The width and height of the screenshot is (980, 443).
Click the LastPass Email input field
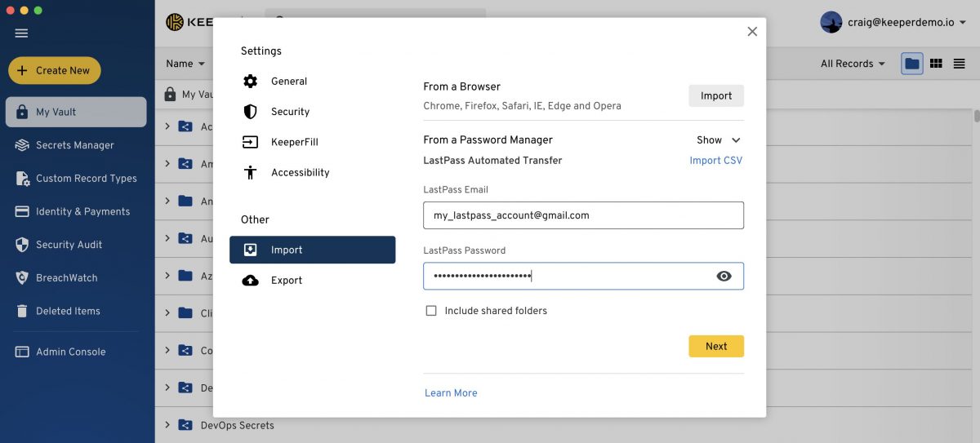[583, 215]
